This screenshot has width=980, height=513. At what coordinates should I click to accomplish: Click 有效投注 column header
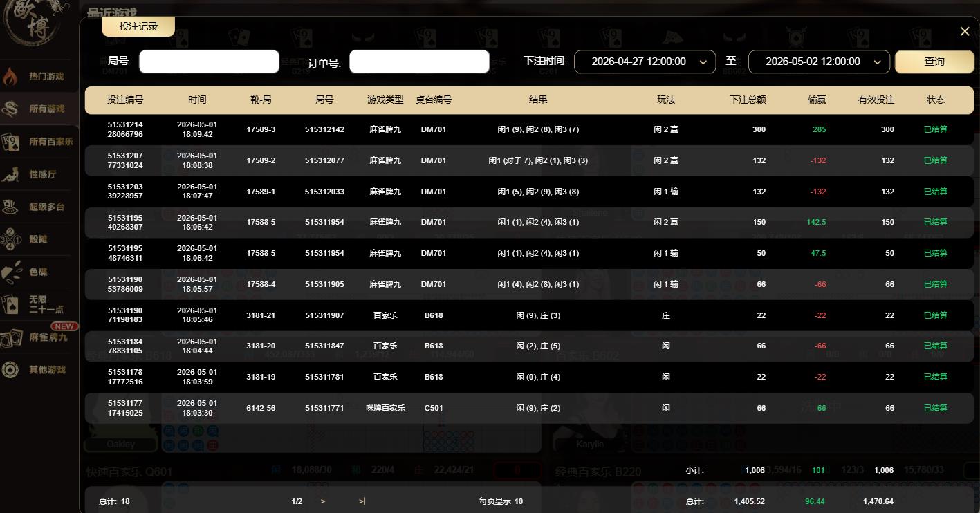tap(876, 100)
